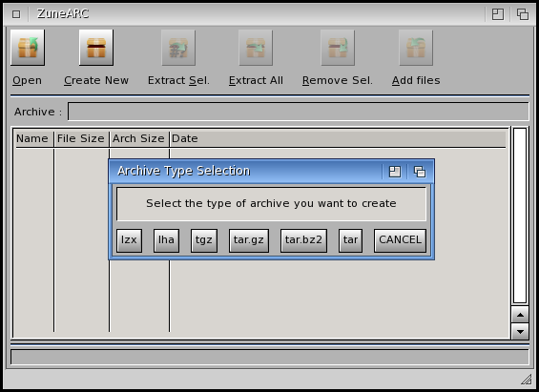This screenshot has width=539, height=392.
Task: Click the zoom gadget of Archive Type Selection dialog
Action: [x=395, y=172]
